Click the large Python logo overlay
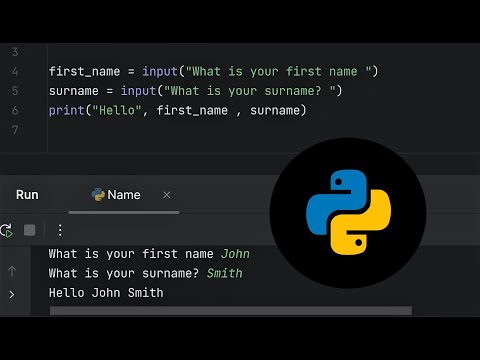The image size is (480, 360). tap(348, 213)
